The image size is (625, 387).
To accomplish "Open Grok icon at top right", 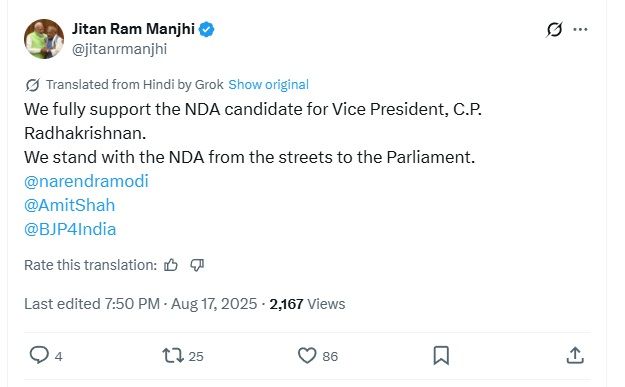I will coord(554,29).
